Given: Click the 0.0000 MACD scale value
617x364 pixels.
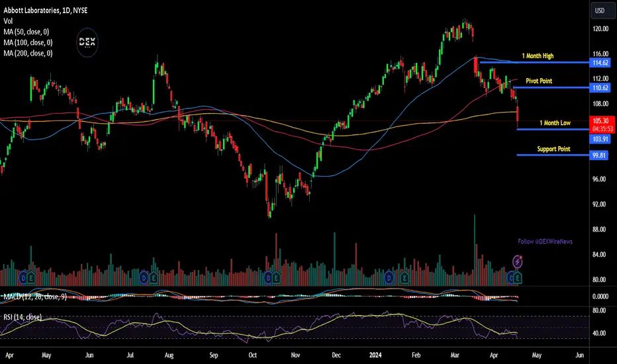Looking at the screenshot, I should [600, 296].
